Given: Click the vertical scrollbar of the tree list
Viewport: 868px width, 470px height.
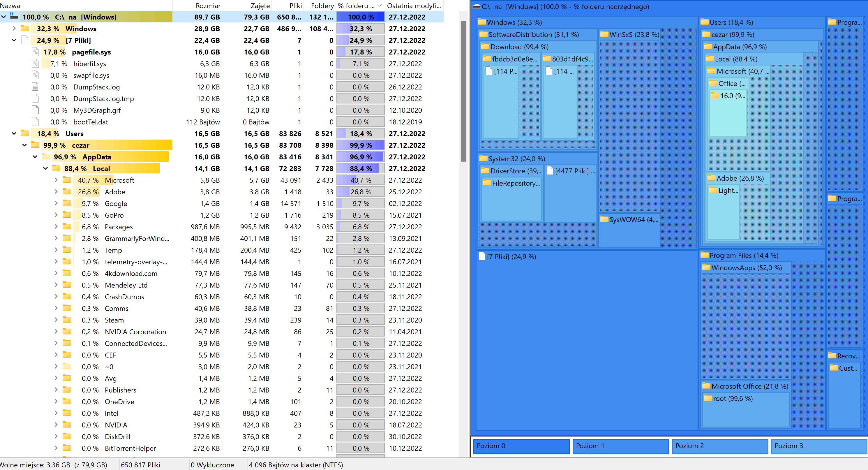Looking at the screenshot, I should point(463,91).
